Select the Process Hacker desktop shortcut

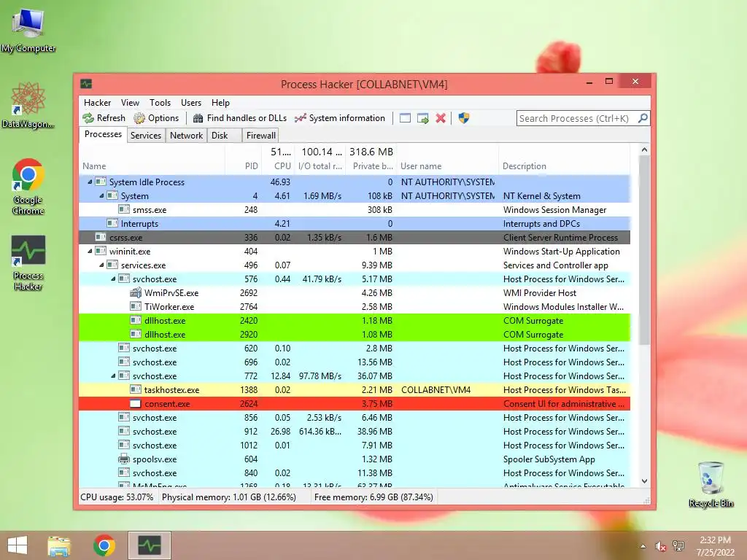pyautogui.click(x=28, y=262)
